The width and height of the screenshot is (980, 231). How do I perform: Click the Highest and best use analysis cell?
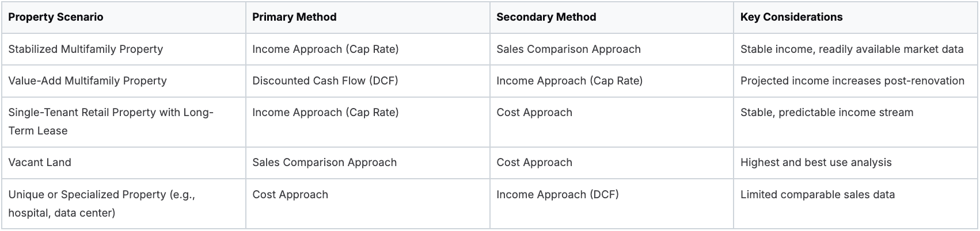point(816,163)
